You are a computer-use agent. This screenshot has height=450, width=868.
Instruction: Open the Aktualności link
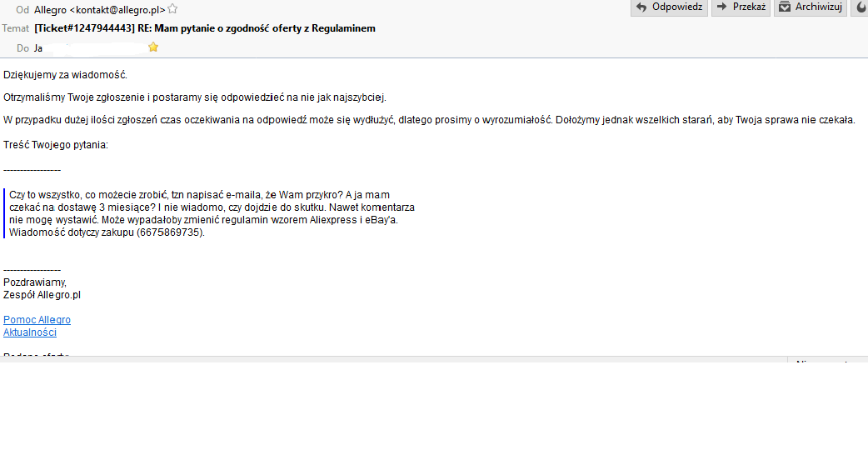tap(30, 332)
